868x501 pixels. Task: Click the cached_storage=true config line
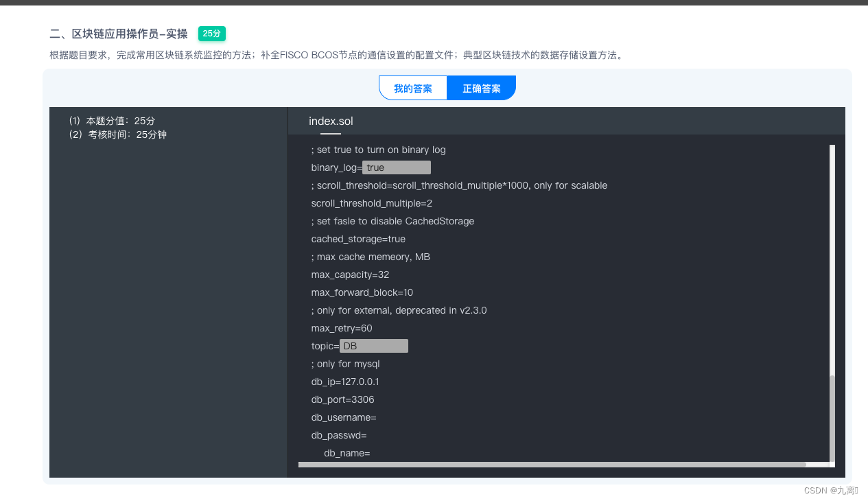pos(357,239)
